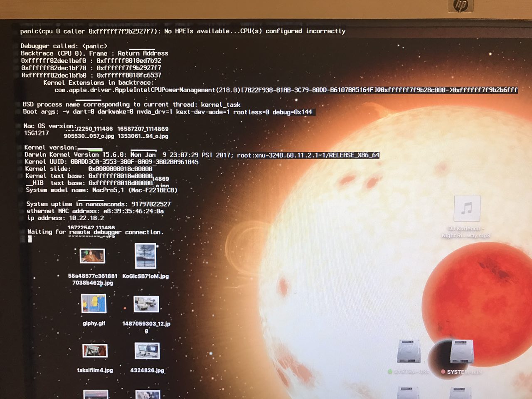The width and height of the screenshot is (532, 399).
Task: Select the SYSTEM-WIN drive icon
Action: pyautogui.click(x=461, y=352)
